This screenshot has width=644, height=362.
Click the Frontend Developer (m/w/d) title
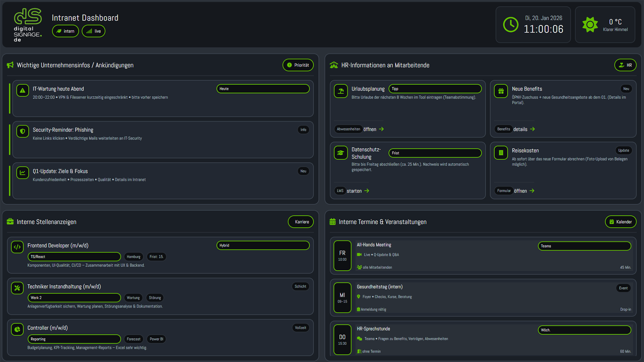(x=58, y=245)
